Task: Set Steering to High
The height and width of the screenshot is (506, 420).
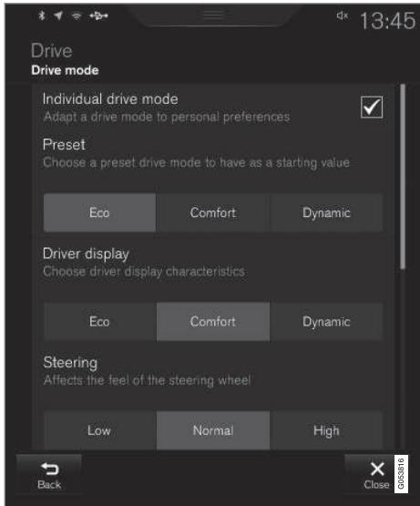Action: [326, 430]
